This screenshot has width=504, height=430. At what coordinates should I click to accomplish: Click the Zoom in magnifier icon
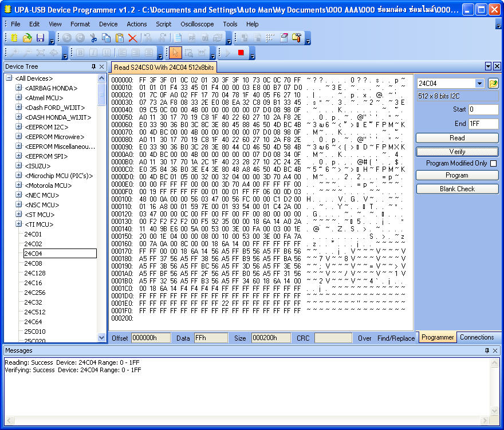click(14, 53)
